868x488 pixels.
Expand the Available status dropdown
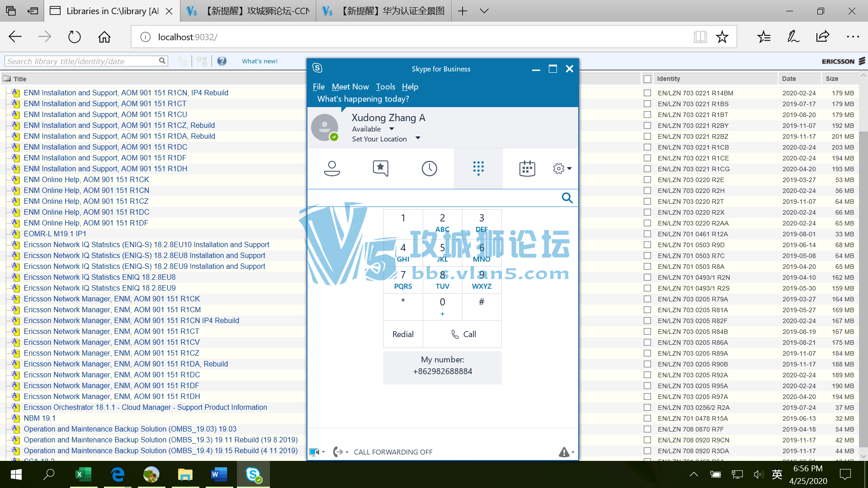tap(392, 129)
